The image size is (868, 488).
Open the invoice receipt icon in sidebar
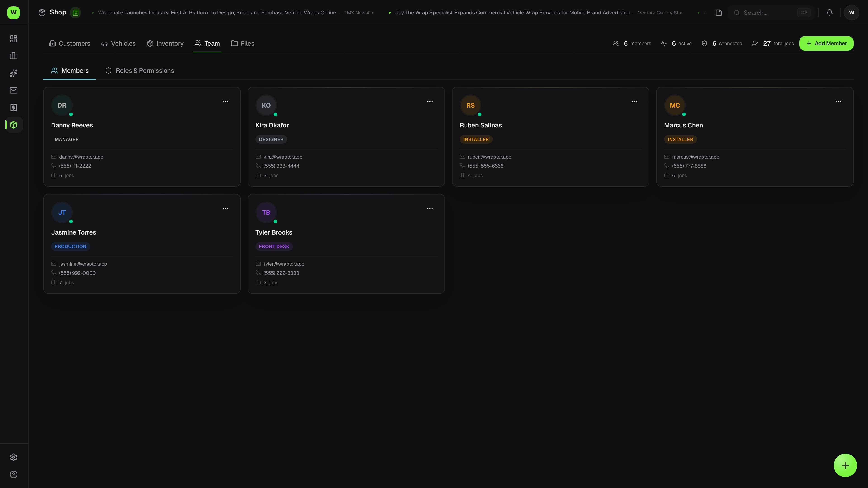[x=14, y=108]
